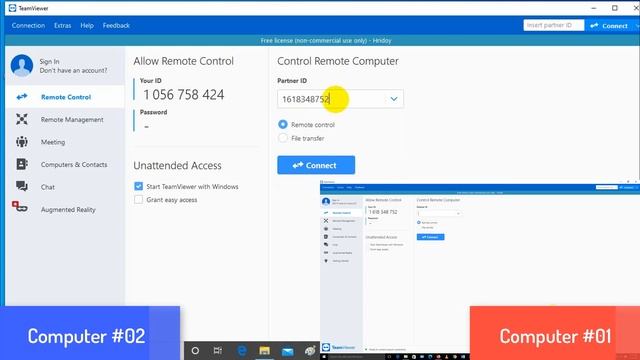
Task: Open the Meeting section icon
Action: (x=22, y=142)
